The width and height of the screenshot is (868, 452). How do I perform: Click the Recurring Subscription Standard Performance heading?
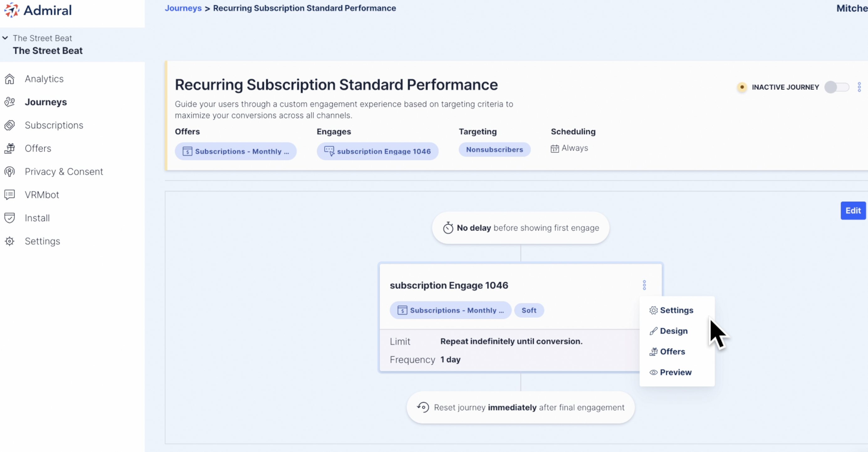pos(336,85)
